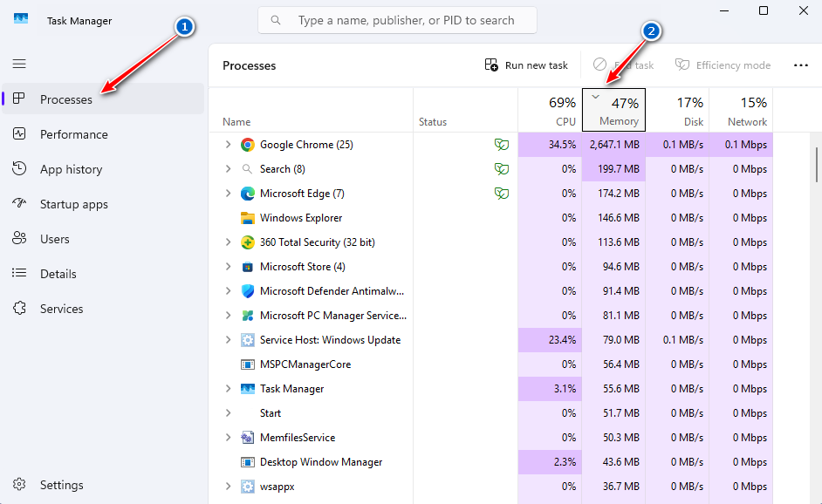Sort by the Name column header

click(311, 110)
